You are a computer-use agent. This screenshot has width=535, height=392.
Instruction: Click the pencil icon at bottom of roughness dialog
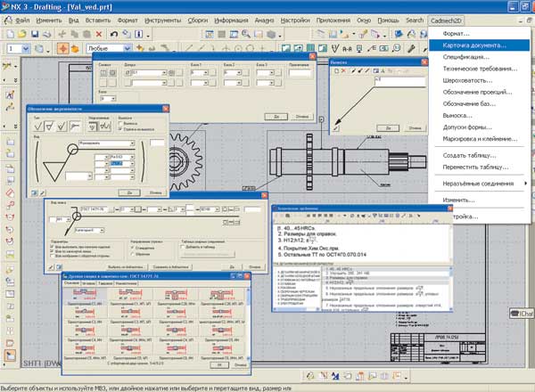coord(42,193)
